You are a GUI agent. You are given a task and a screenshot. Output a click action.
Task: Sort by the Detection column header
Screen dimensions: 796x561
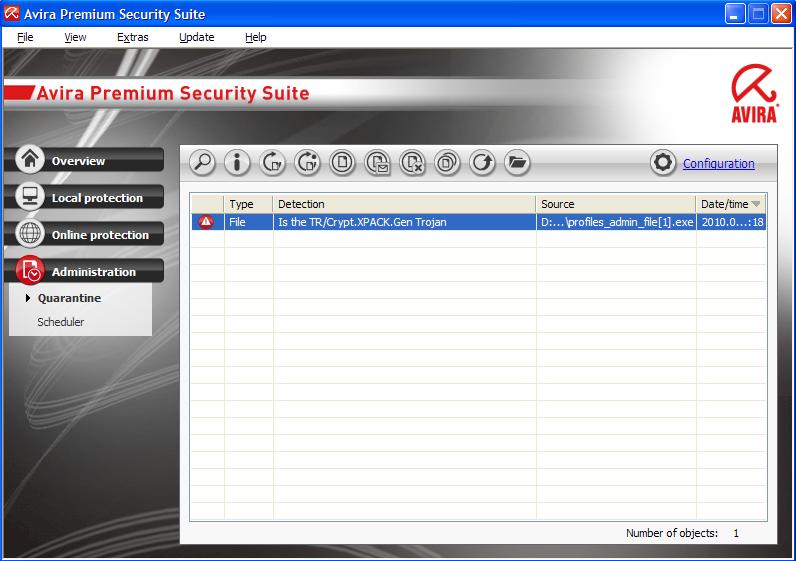click(404, 204)
